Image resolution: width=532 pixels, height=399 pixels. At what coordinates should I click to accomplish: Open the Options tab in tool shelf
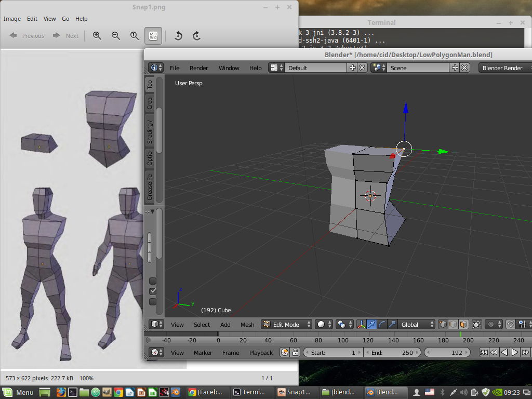pyautogui.click(x=150, y=158)
